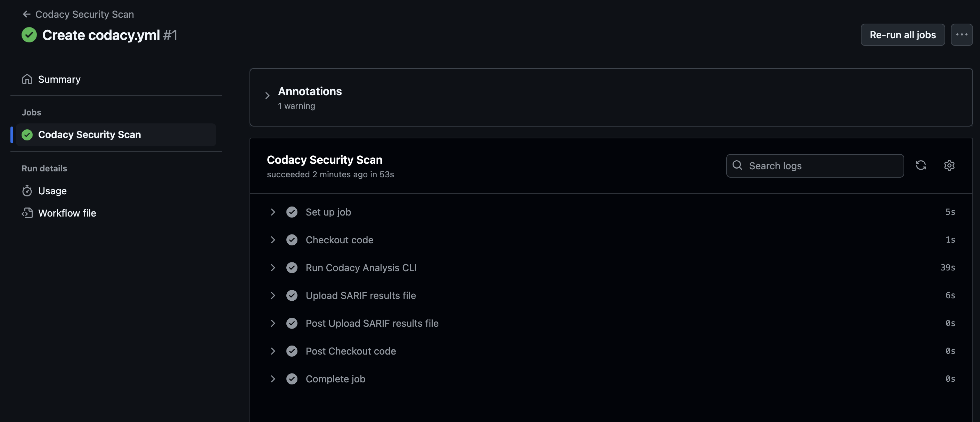
Task: Expand the Upload SARIF results file step
Action: point(273,295)
